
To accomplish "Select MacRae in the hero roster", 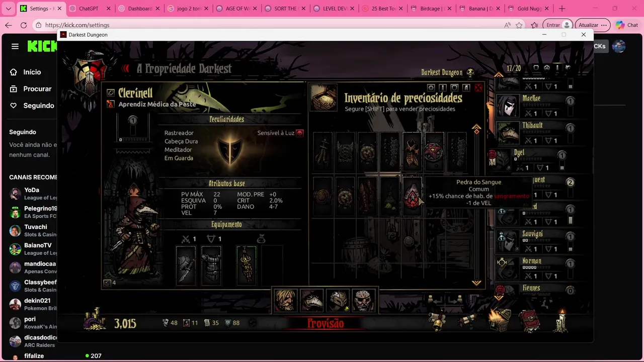I will [x=535, y=106].
